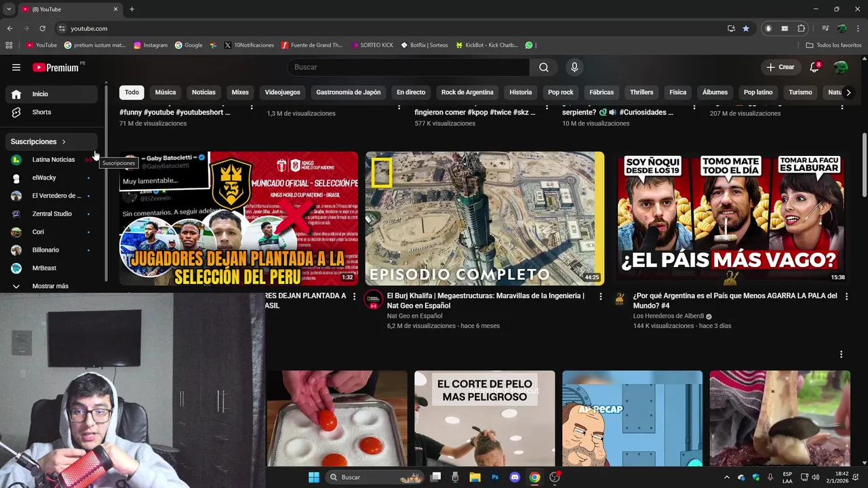The image size is (868, 488).
Task: Open the El Burj Khalifa video title
Action: (486, 300)
